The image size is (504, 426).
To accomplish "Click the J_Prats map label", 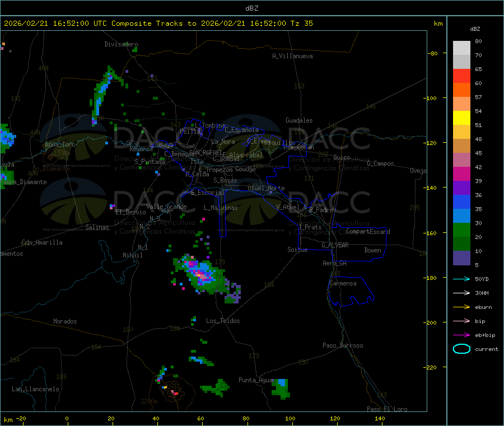I will pyautogui.click(x=310, y=227).
